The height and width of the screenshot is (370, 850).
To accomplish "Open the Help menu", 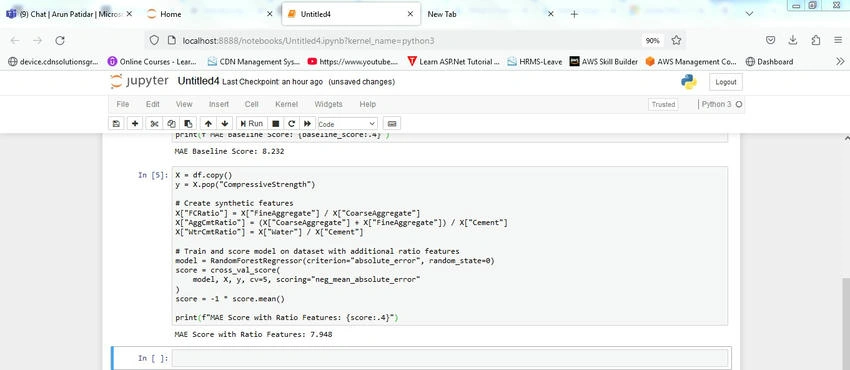I will [x=368, y=104].
